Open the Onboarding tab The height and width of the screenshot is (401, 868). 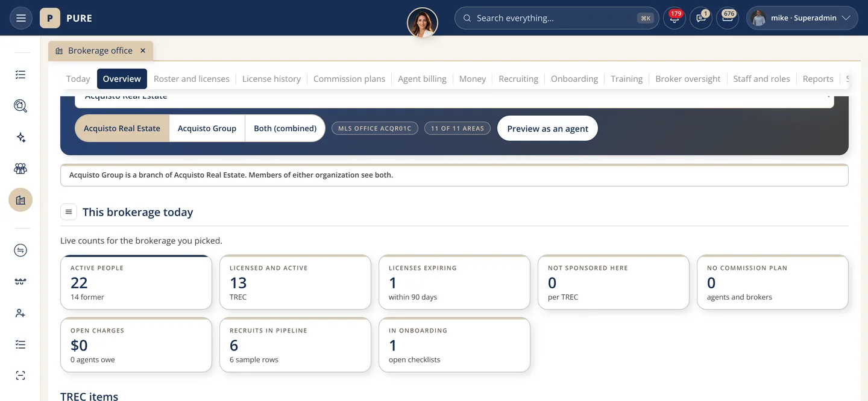point(574,79)
